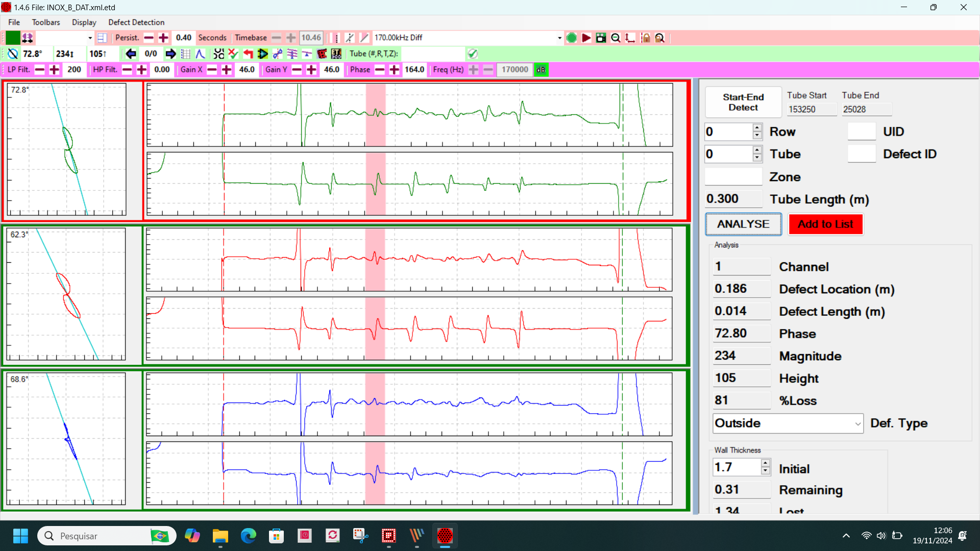Image resolution: width=980 pixels, height=551 pixels.
Task: Increase persistence with the plus button
Action: click(163, 38)
